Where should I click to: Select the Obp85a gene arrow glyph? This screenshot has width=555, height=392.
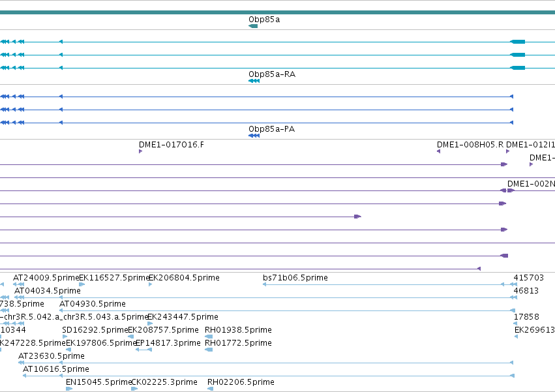pos(253,26)
